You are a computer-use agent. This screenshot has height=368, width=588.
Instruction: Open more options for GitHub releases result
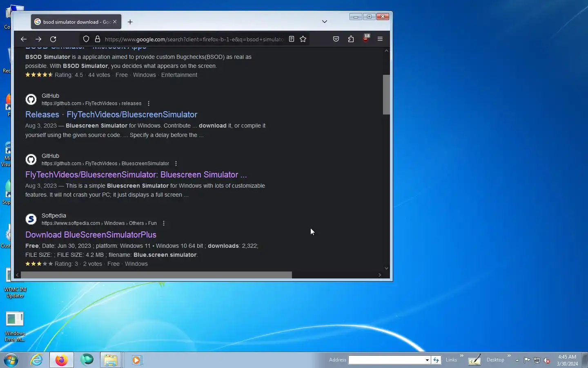149,103
